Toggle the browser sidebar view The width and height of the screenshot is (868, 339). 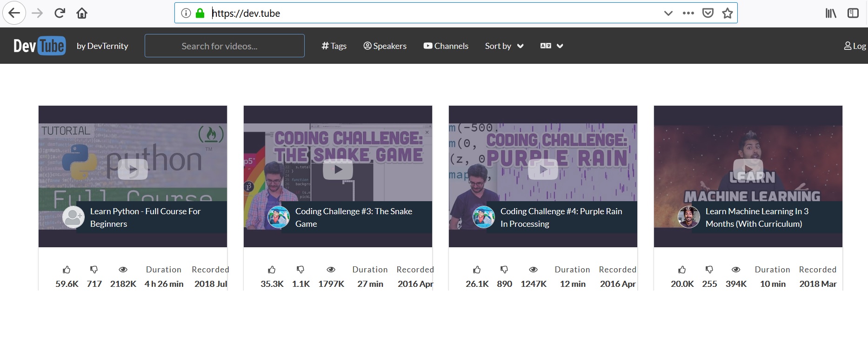(853, 13)
